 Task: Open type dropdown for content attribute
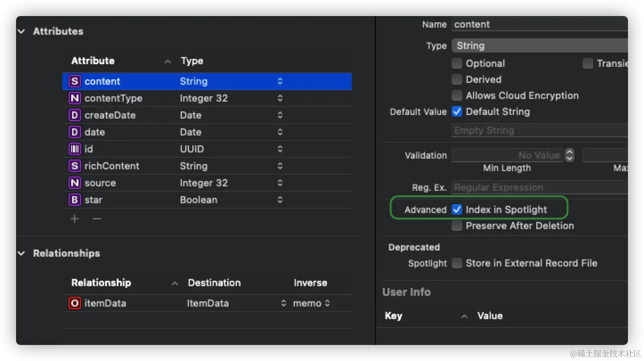(x=280, y=81)
